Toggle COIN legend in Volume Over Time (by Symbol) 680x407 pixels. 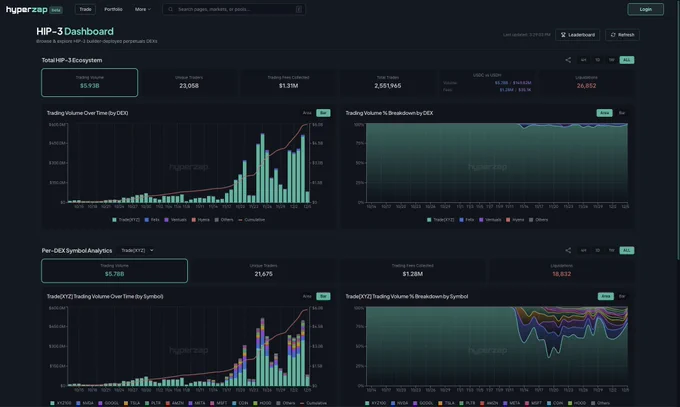tap(240, 403)
